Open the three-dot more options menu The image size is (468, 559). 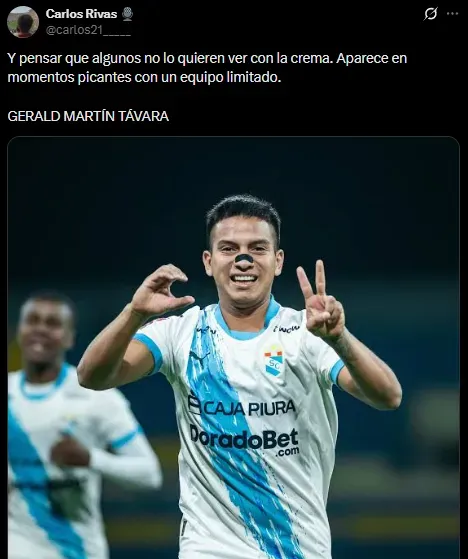click(x=452, y=14)
